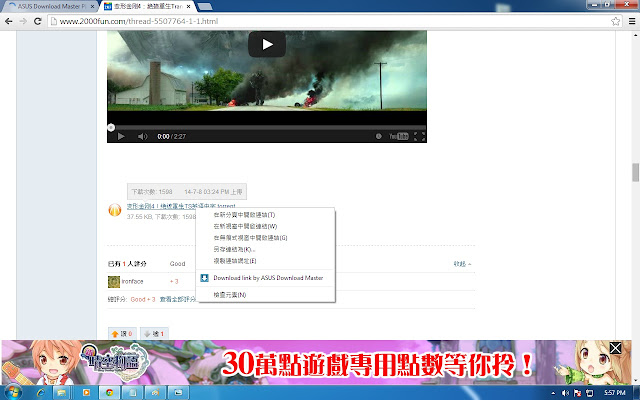Click the system tray volume icon
Image resolution: width=640 pixels, height=400 pixels.
(565, 393)
